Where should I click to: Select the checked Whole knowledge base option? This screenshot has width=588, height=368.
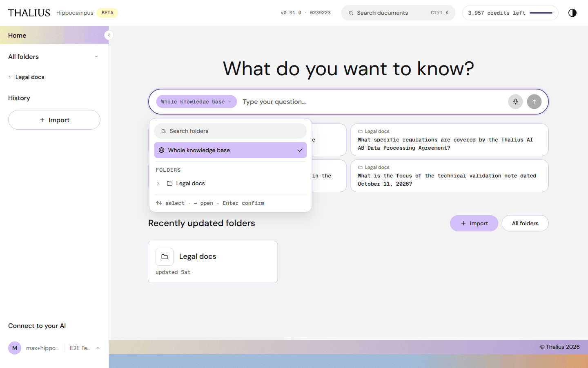pyautogui.click(x=230, y=150)
